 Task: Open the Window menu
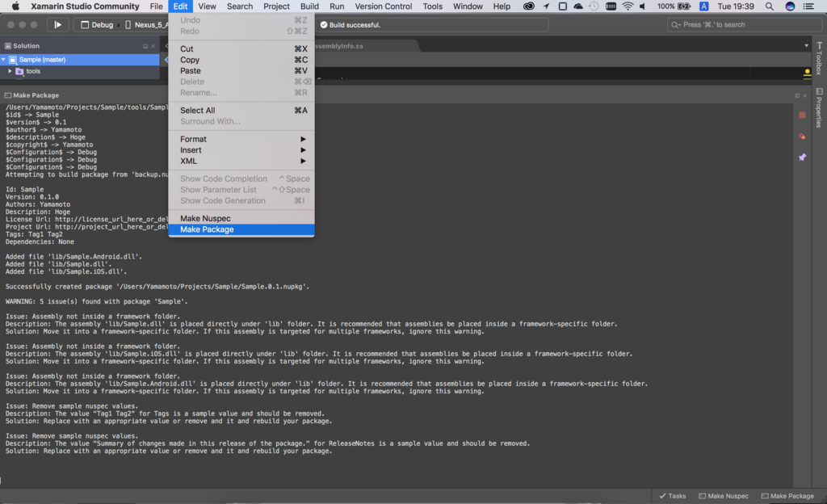pos(468,6)
